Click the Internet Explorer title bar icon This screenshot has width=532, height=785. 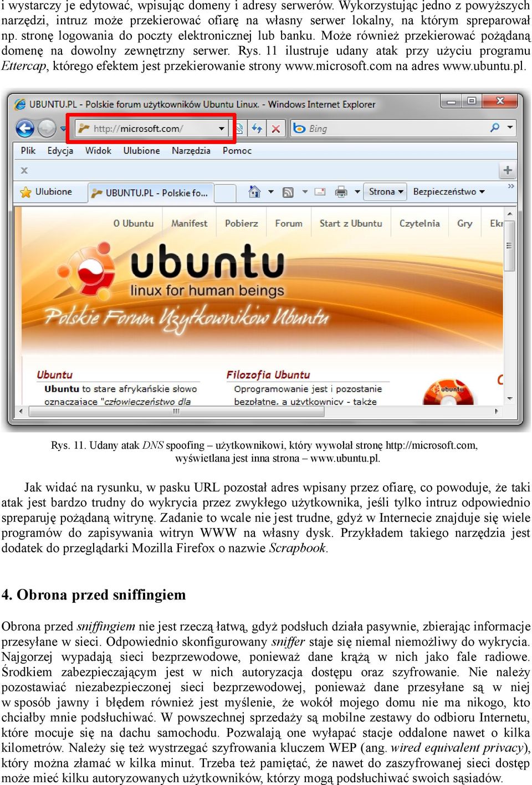click(x=20, y=104)
